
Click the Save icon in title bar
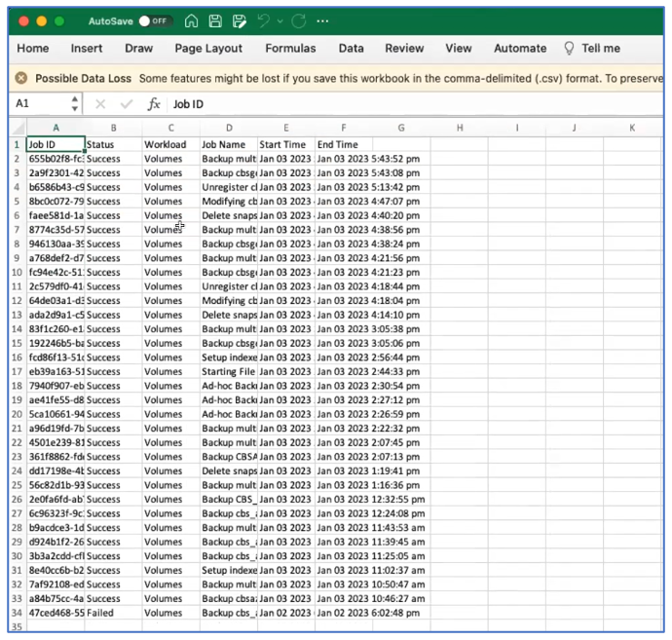pos(215,20)
